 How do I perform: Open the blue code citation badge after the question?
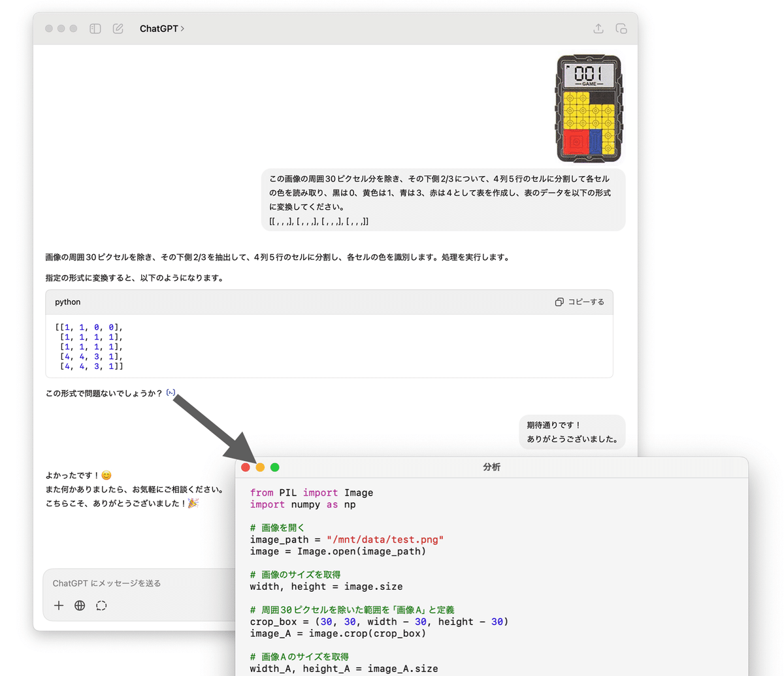coord(171,392)
